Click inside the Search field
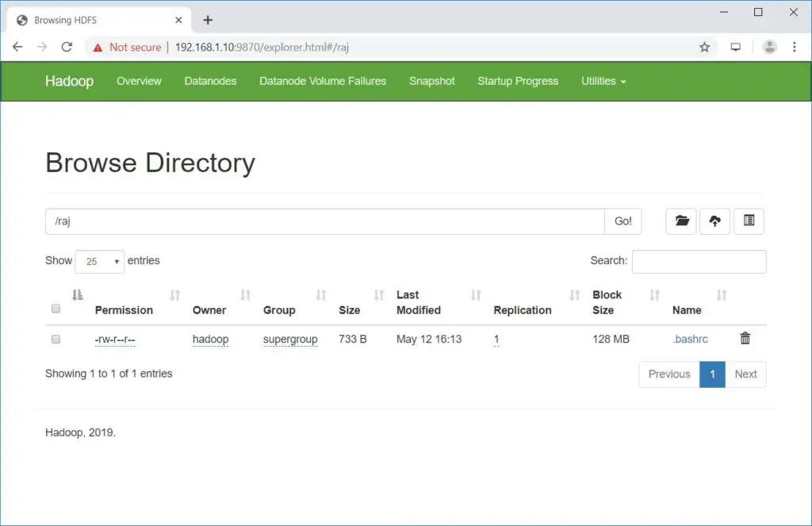Image resolution: width=812 pixels, height=526 pixels. coord(699,261)
